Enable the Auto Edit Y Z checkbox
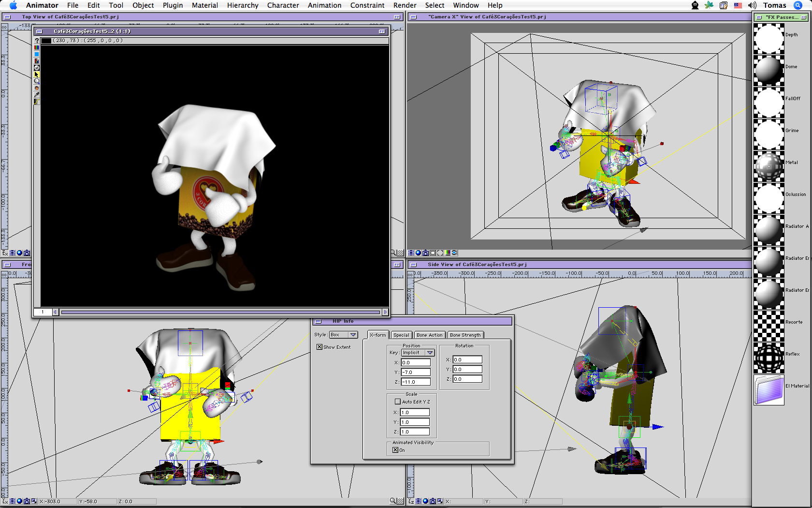This screenshot has width=812, height=508. pos(398,402)
